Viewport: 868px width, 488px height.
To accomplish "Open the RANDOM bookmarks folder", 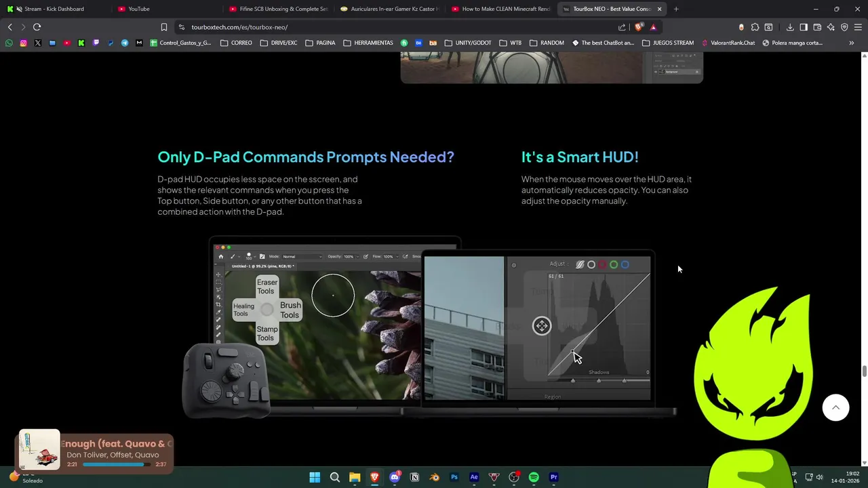I will (547, 43).
